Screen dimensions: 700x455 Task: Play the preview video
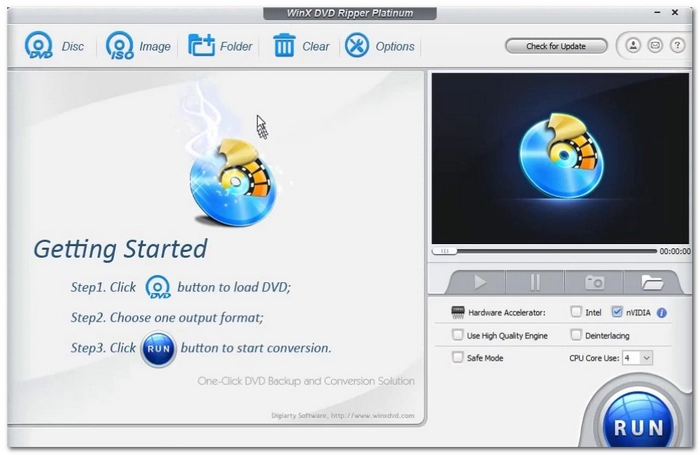coord(479,282)
